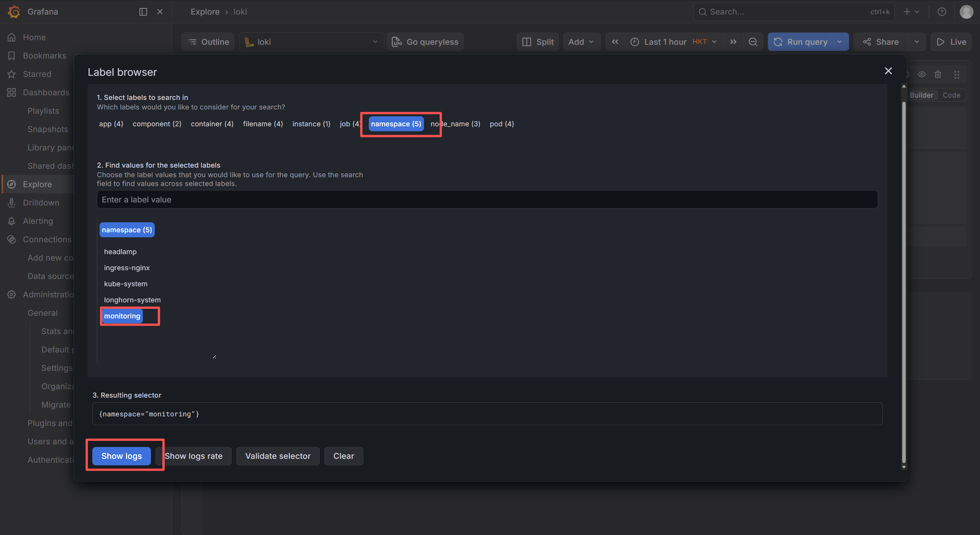Click the Show logs button
This screenshot has width=980, height=535.
point(121,456)
